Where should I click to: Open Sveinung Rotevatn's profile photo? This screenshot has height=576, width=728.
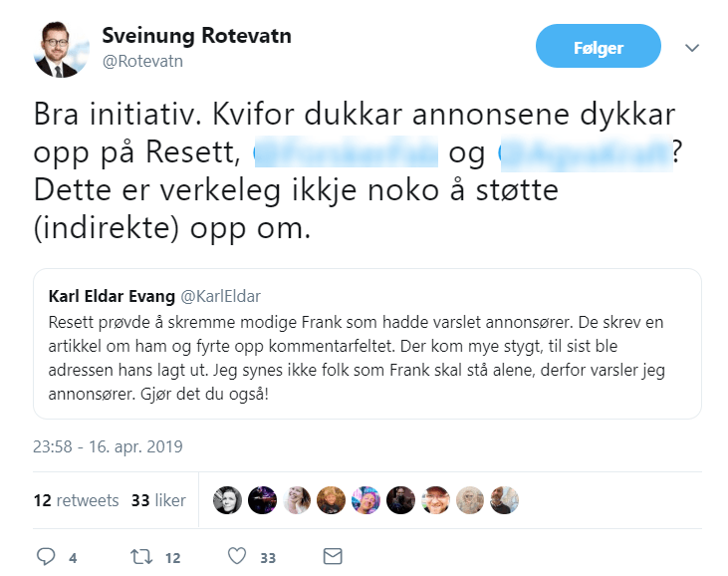(61, 48)
